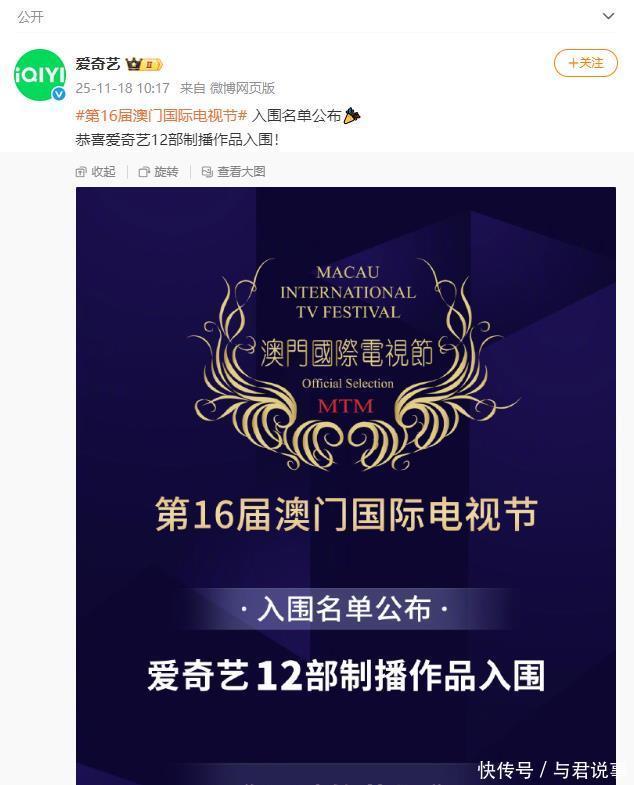
Task: Click the 25-11-18 10:17 timestamp
Action: point(123,88)
